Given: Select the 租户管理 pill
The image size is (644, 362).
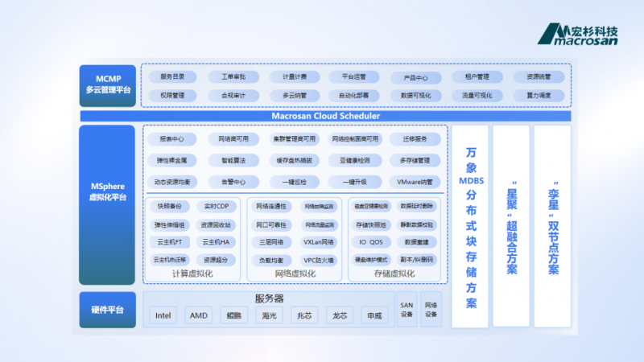Looking at the screenshot, I should coord(477,76).
